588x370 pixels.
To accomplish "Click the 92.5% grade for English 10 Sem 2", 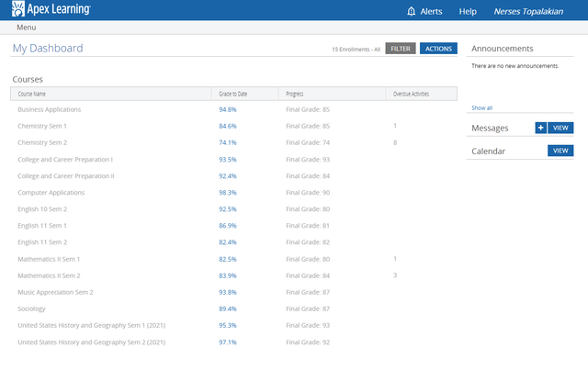I will point(228,208).
